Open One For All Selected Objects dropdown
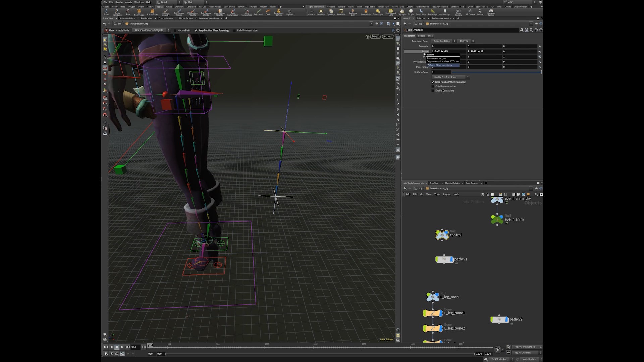 point(151,31)
